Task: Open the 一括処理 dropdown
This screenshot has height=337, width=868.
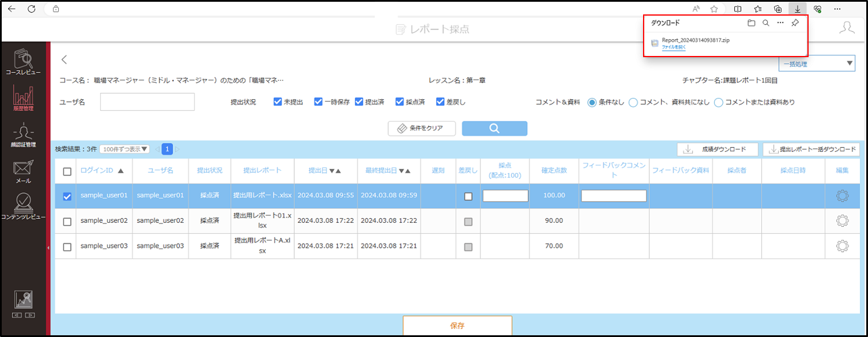Action: 817,63
